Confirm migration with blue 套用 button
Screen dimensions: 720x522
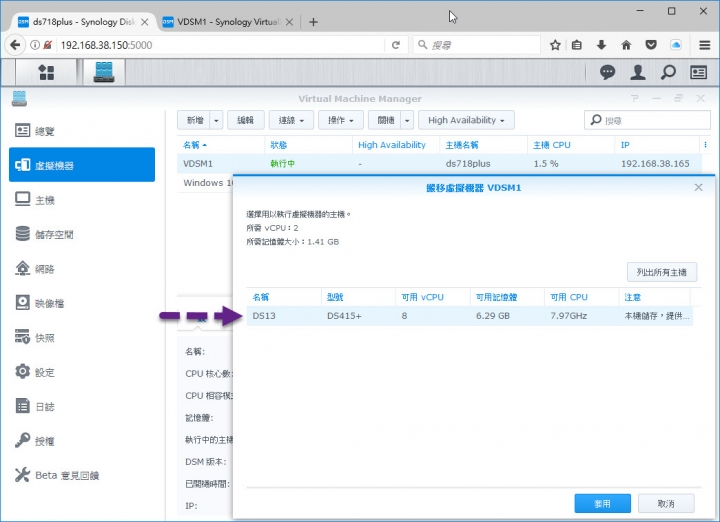tap(602, 504)
